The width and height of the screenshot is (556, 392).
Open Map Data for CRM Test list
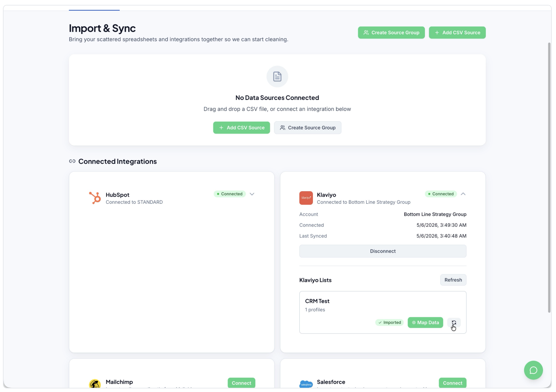click(x=425, y=323)
